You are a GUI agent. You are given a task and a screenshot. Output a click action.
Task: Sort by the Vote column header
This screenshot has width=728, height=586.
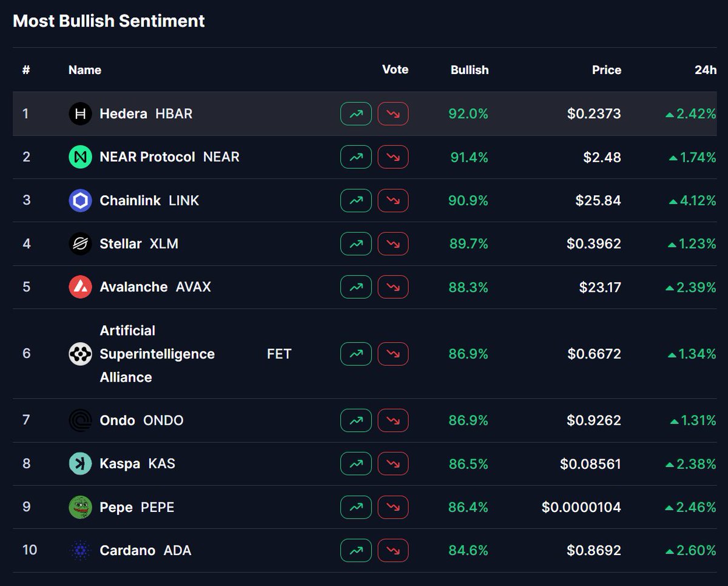point(396,69)
